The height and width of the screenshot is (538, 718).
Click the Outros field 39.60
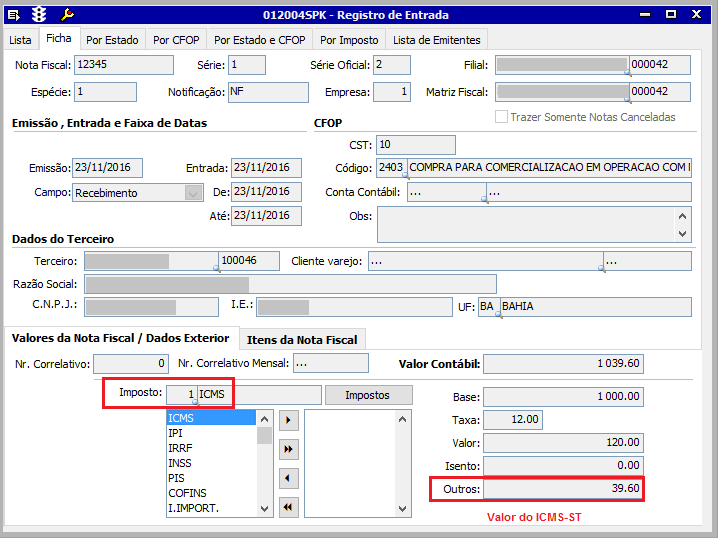pyautogui.click(x=564, y=489)
